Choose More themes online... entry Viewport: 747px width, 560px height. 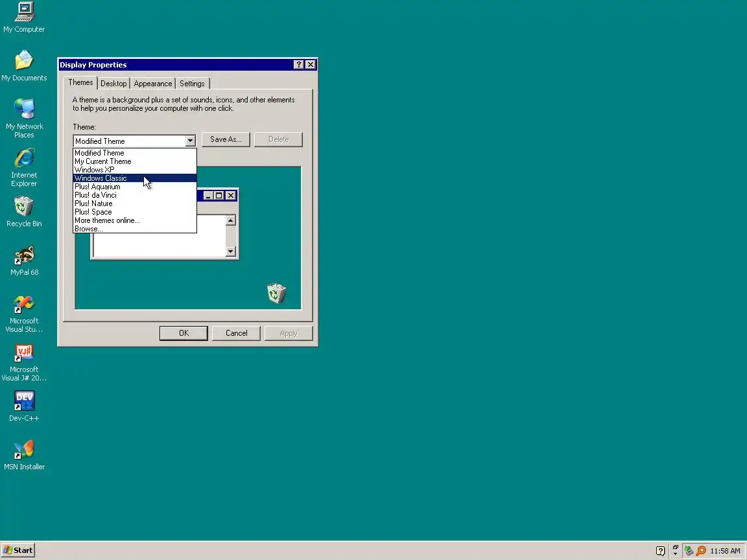point(135,220)
